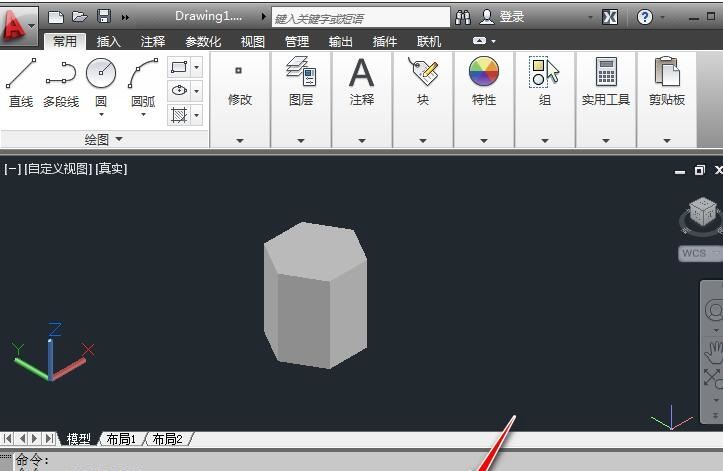Switch to the 联机 ribbon tab
This screenshot has height=471, width=723.
(x=429, y=42)
